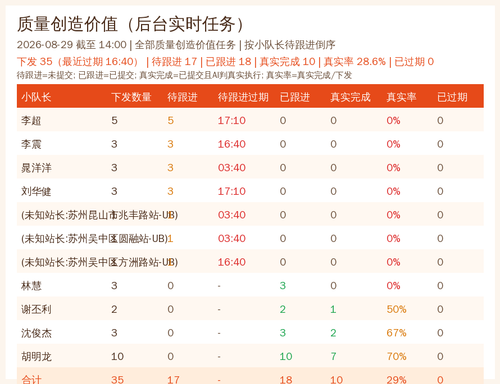Click 沈俊杰's 67% real rate
The image size is (500, 384).
tap(396, 333)
